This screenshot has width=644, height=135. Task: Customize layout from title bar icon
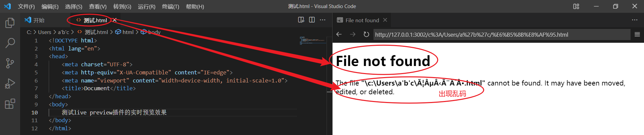(x=576, y=6)
